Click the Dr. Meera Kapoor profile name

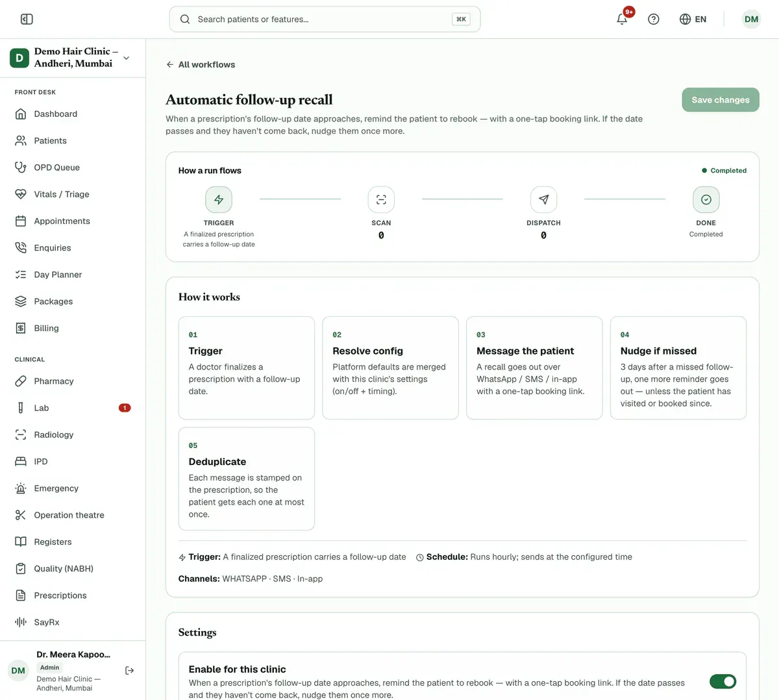73,655
